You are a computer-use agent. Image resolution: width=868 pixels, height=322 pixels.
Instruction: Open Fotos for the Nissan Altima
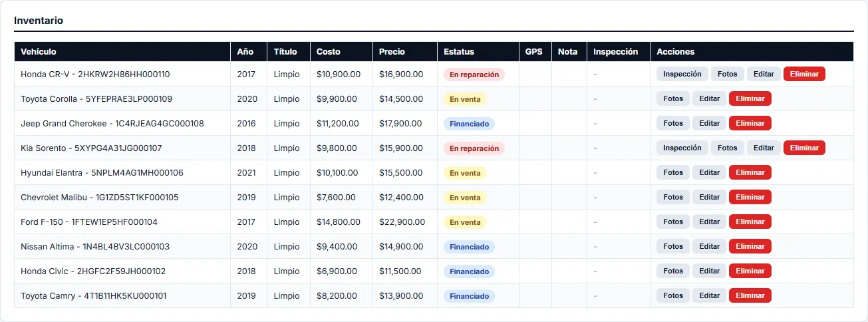click(673, 246)
